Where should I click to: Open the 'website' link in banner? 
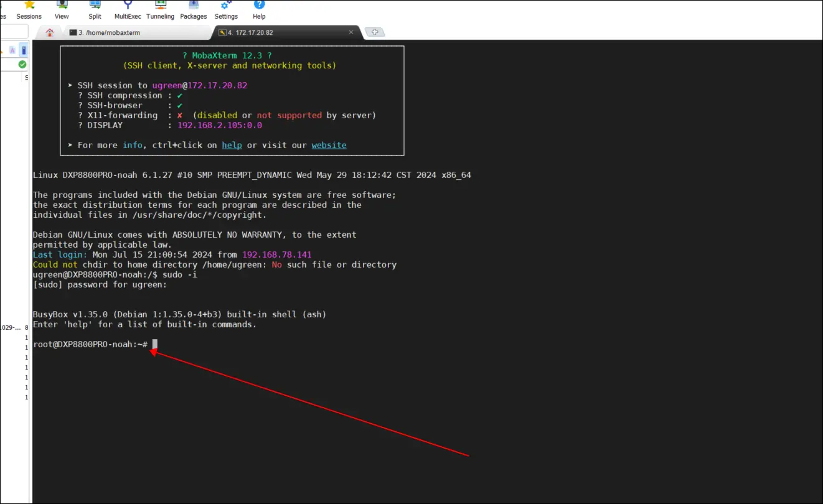[x=329, y=145]
